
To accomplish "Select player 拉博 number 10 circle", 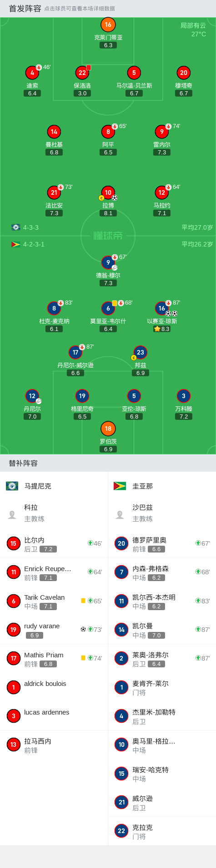I will (x=108, y=192).
